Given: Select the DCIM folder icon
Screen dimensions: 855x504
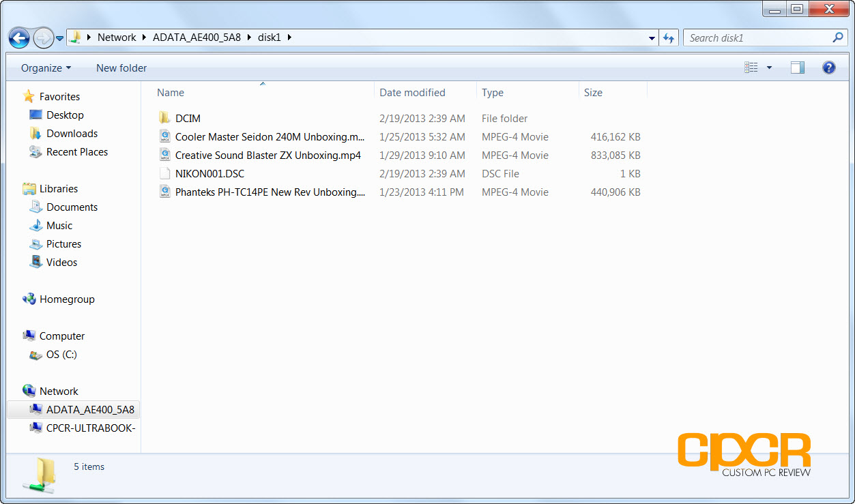Looking at the screenshot, I should (164, 118).
